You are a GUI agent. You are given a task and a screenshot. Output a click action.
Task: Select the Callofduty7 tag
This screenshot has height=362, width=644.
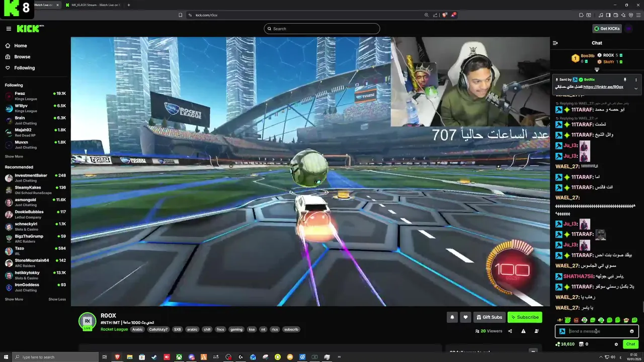(x=158, y=329)
